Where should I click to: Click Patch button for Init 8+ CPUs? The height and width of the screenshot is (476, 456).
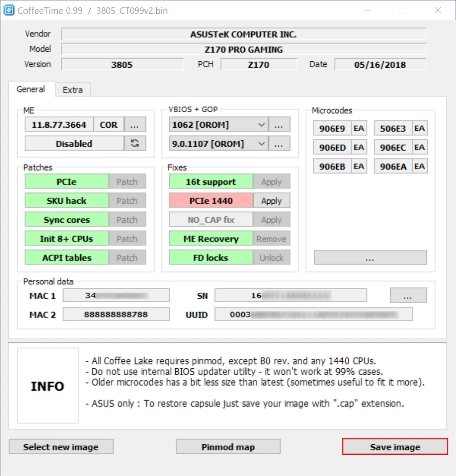point(127,238)
